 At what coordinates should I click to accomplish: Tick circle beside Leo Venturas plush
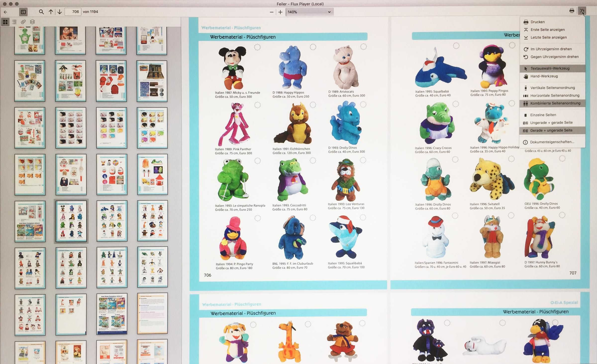[x=363, y=160]
